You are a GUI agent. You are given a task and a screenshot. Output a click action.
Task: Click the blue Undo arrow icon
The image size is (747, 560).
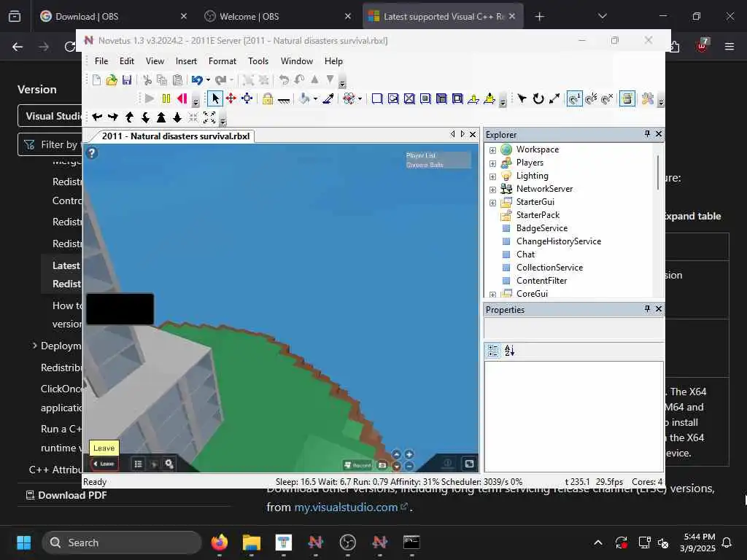pyautogui.click(x=197, y=80)
